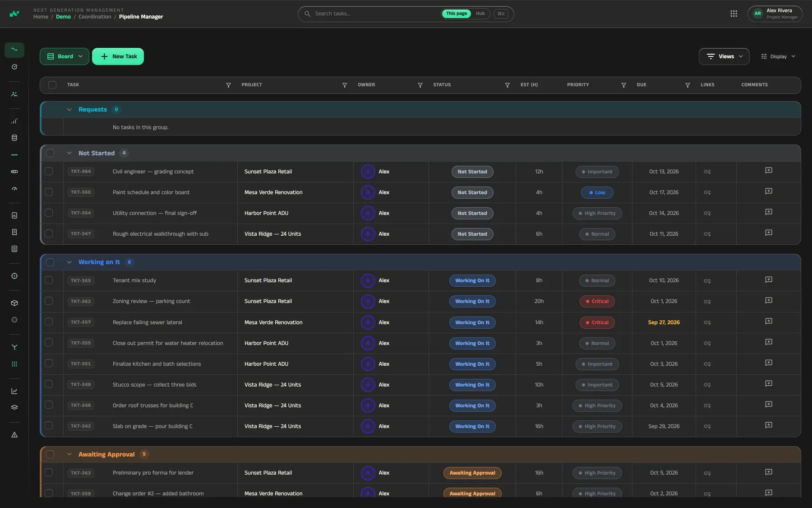Click the filter icon on Priority column

tap(623, 85)
